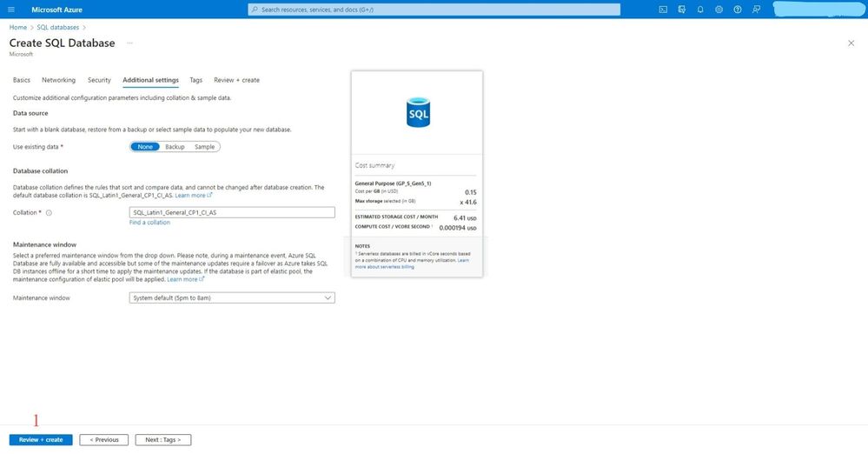
Task: Click the Microsoft Azure brand title
Action: click(x=57, y=10)
